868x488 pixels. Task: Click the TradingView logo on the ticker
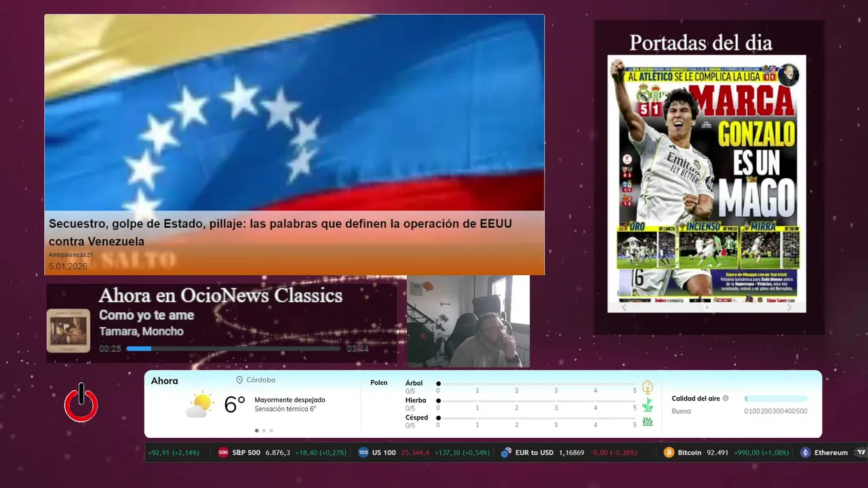pos(861,452)
